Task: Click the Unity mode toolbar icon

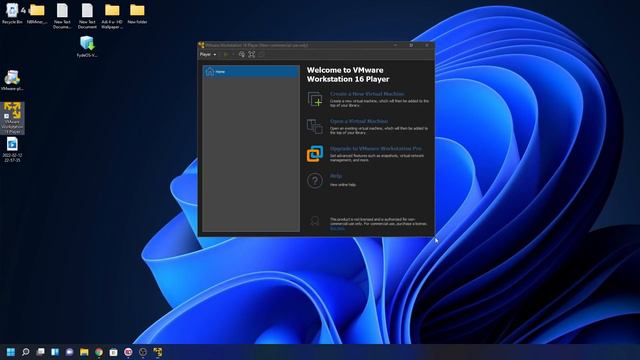Action: (x=262, y=54)
